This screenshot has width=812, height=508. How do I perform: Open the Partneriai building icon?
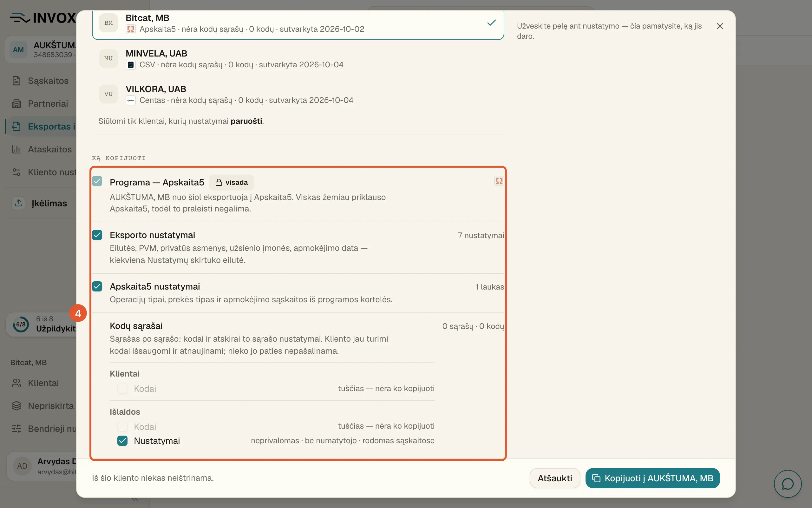[16, 104]
